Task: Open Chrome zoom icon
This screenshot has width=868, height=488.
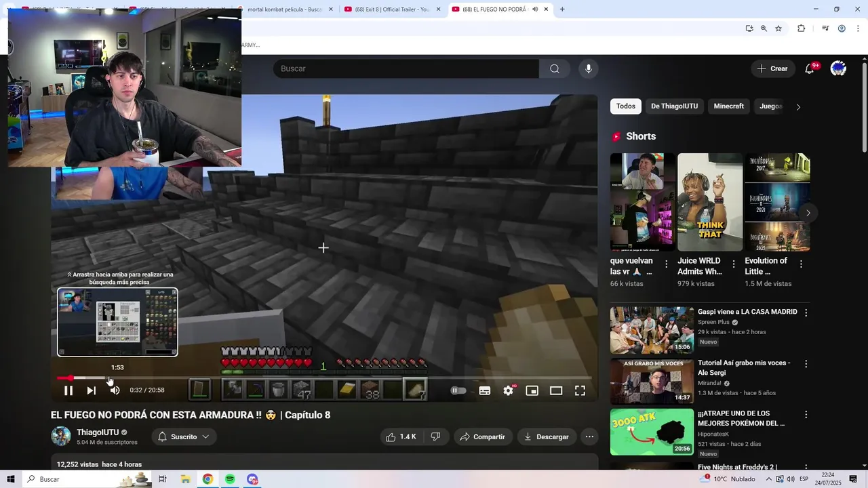Action: pyautogui.click(x=764, y=28)
